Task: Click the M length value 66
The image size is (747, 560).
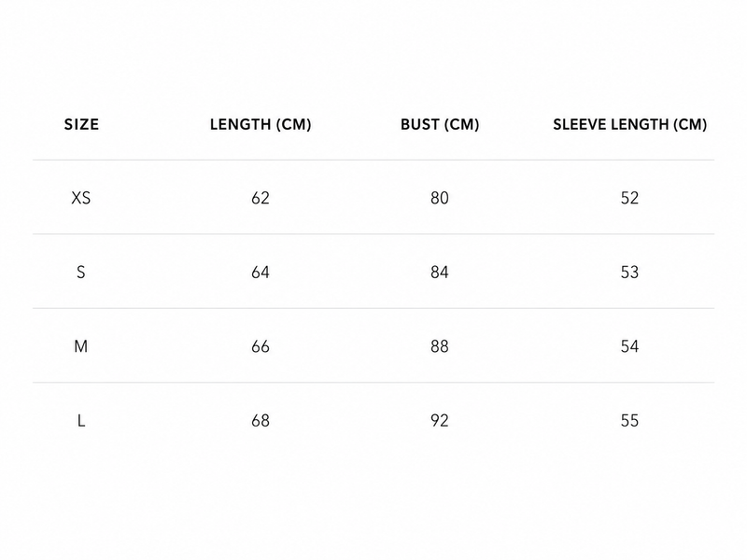Action: pyautogui.click(x=261, y=346)
